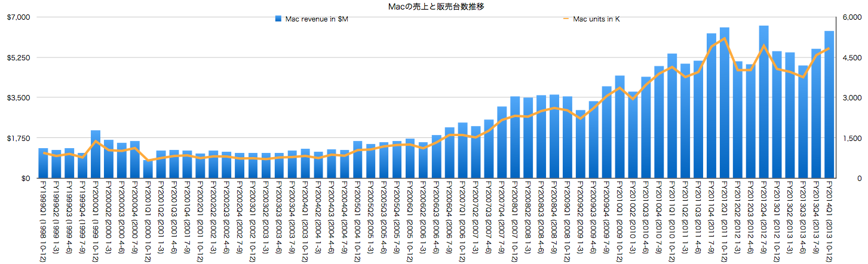Screen dimensions: 868x264
Task: Click the "FY2013Q3 (2013 4-6)" axis label
Action: [804, 216]
